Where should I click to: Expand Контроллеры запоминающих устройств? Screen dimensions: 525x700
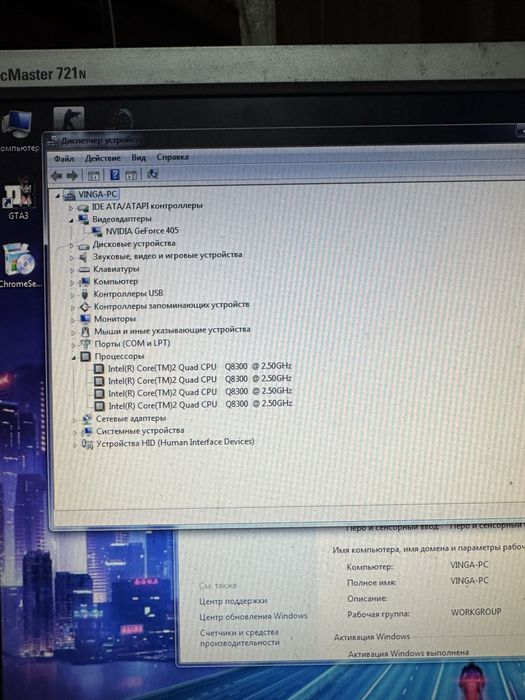73,308
